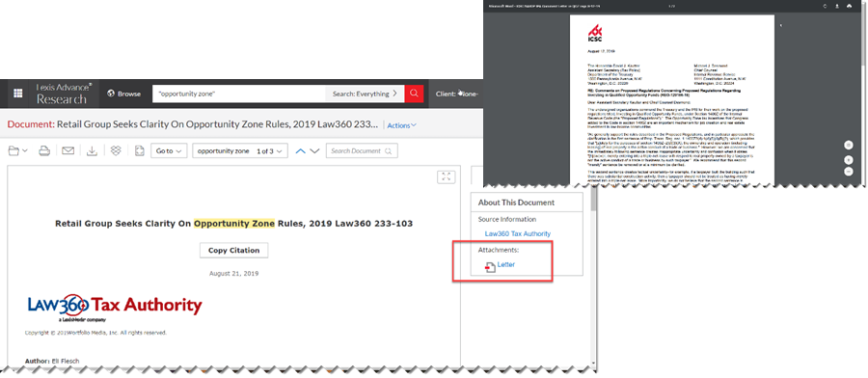Click the Copy Citation button
868x378 pixels.
[x=233, y=250]
